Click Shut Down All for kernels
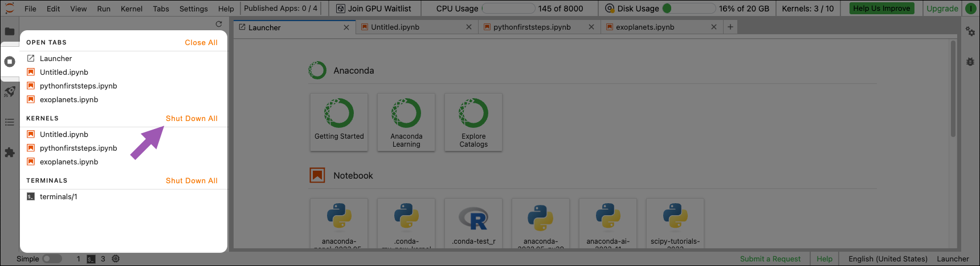This screenshot has width=980, height=266. click(191, 118)
